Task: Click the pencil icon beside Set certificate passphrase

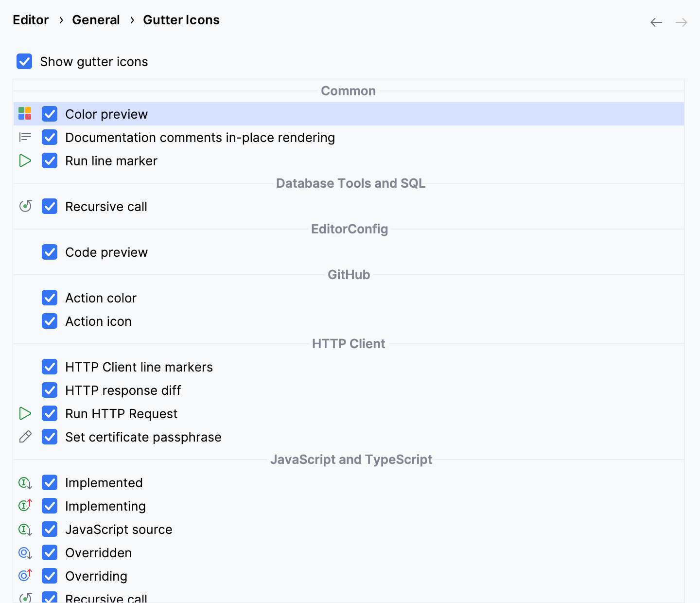Action: (x=25, y=437)
